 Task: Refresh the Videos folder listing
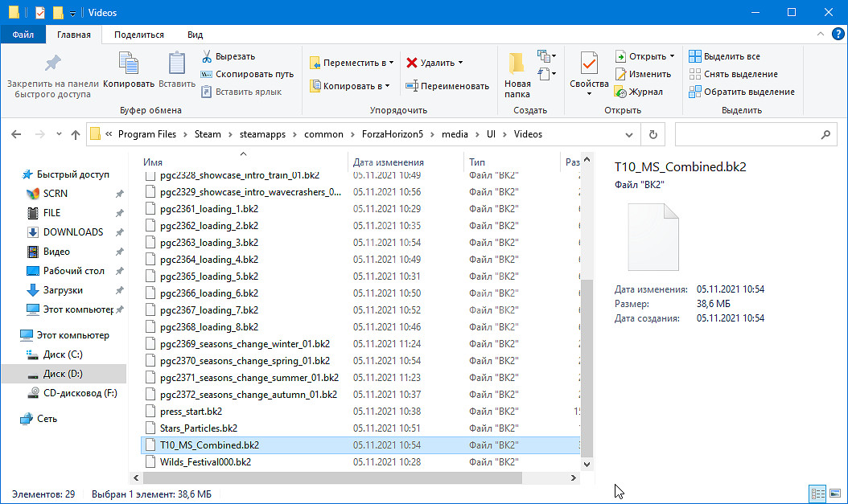[x=653, y=134]
